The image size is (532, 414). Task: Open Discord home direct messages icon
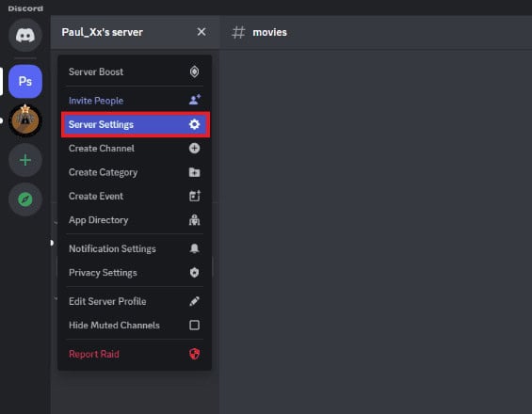tap(25, 35)
